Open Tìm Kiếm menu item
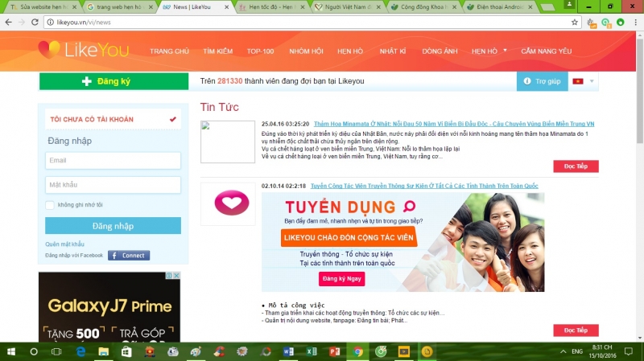 click(x=217, y=51)
